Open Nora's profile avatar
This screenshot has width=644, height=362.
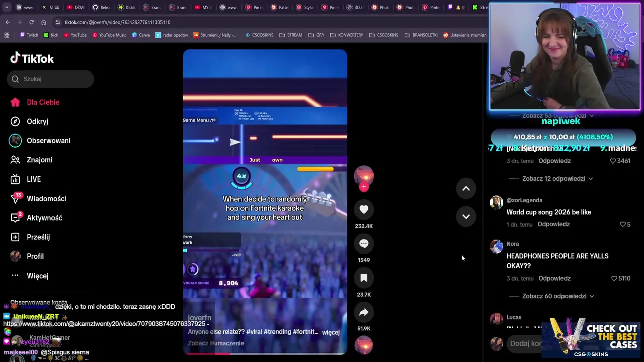pos(496,246)
